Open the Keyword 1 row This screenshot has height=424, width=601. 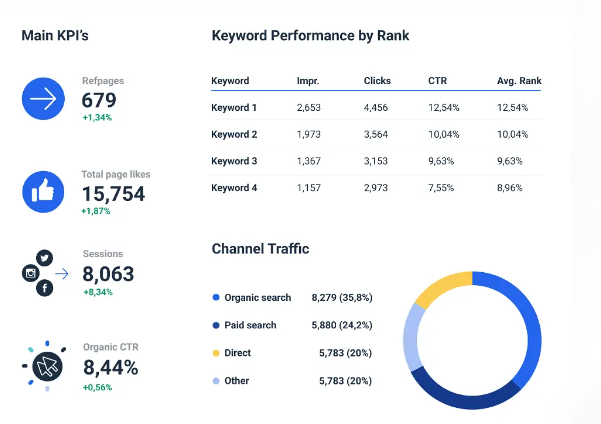tap(234, 107)
